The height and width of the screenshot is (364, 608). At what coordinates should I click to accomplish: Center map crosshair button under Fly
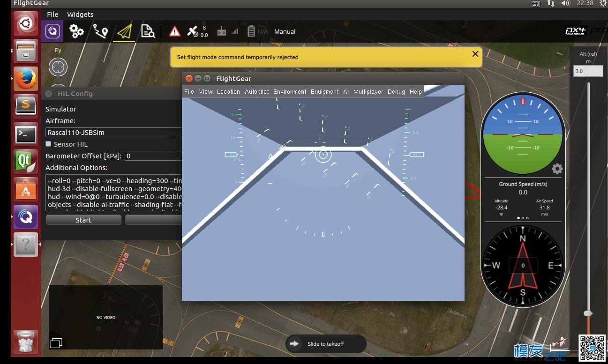(x=58, y=67)
